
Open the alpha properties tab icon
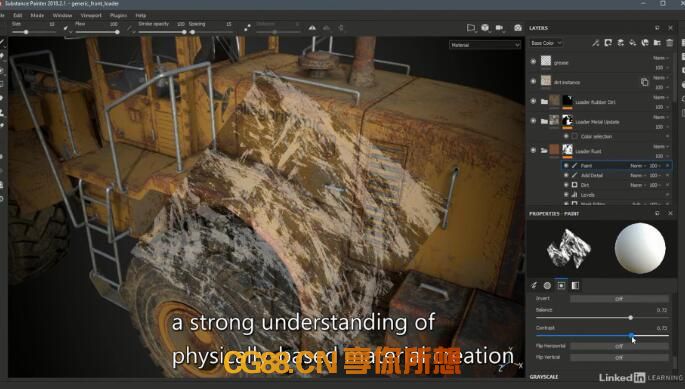click(547, 285)
